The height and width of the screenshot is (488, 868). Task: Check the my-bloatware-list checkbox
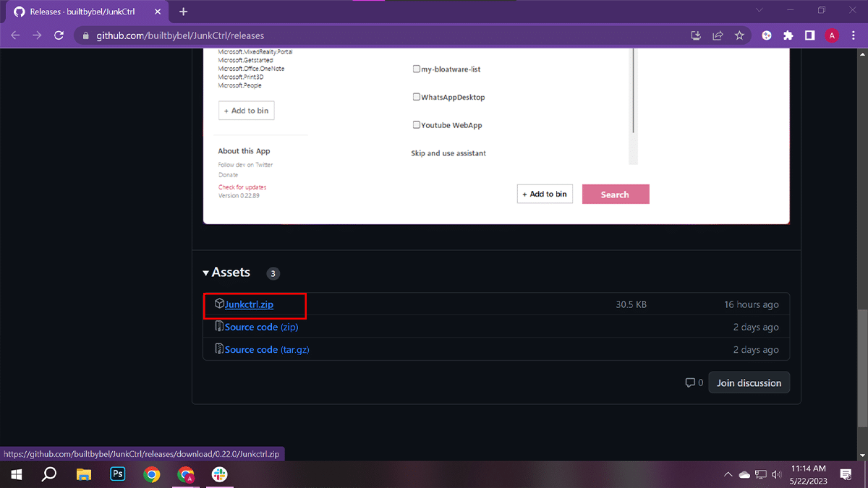[417, 69]
